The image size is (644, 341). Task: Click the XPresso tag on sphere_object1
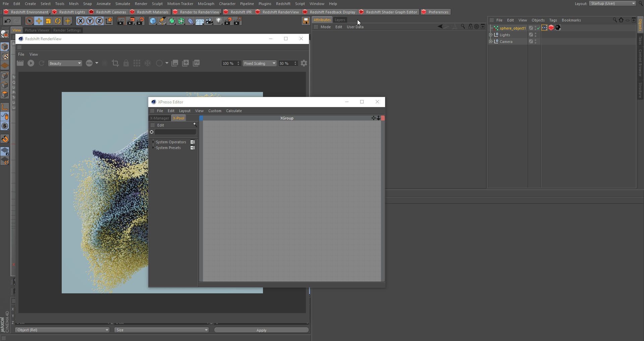(x=544, y=28)
